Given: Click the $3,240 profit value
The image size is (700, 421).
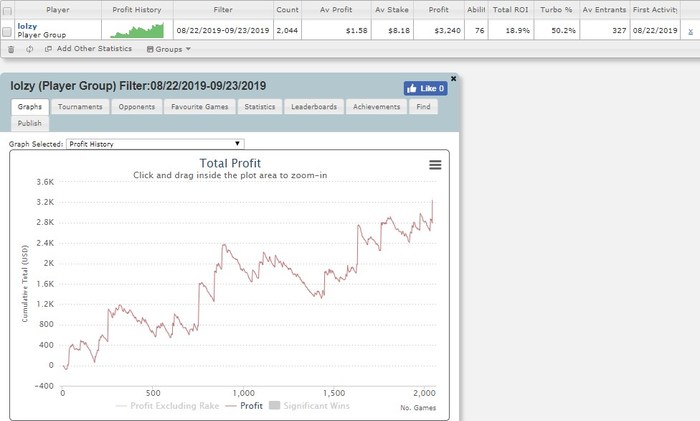Looking at the screenshot, I should [x=448, y=31].
